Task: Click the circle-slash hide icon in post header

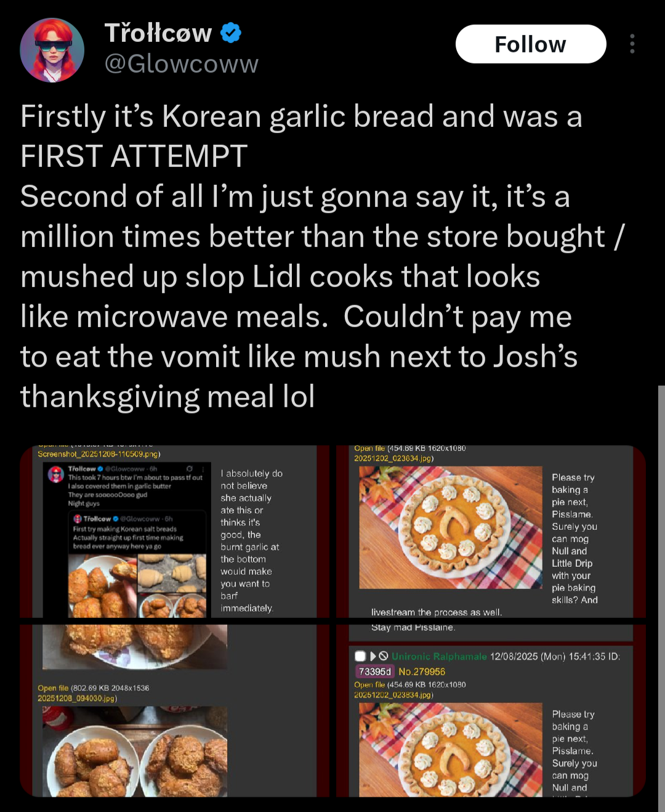Action: click(x=384, y=656)
